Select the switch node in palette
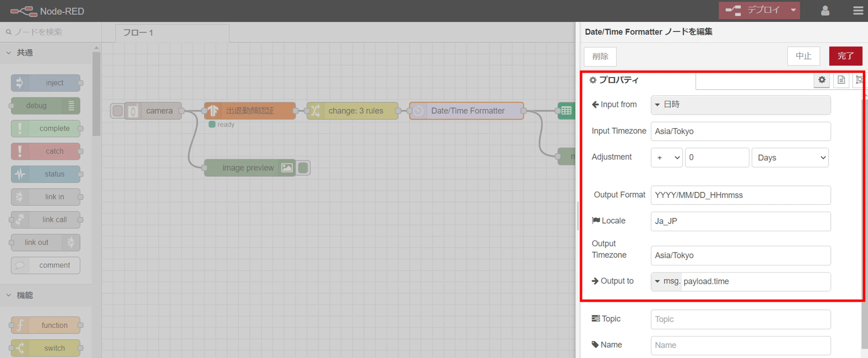 point(45,348)
